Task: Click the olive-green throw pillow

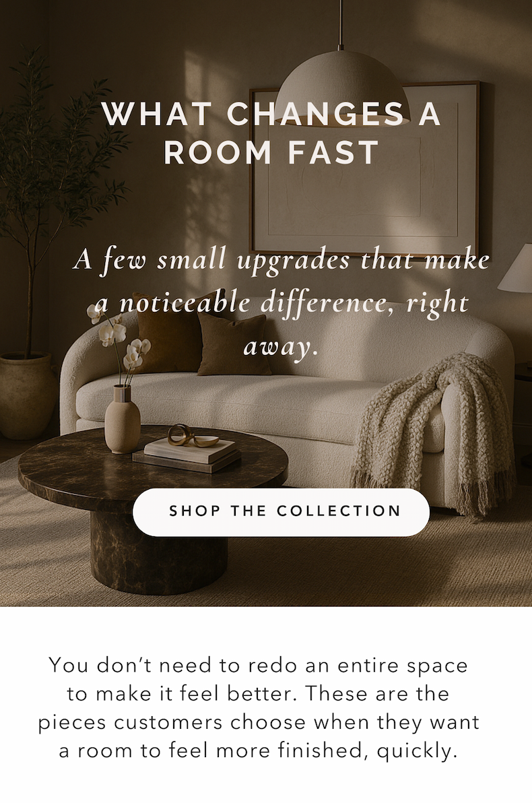Action: (234, 345)
